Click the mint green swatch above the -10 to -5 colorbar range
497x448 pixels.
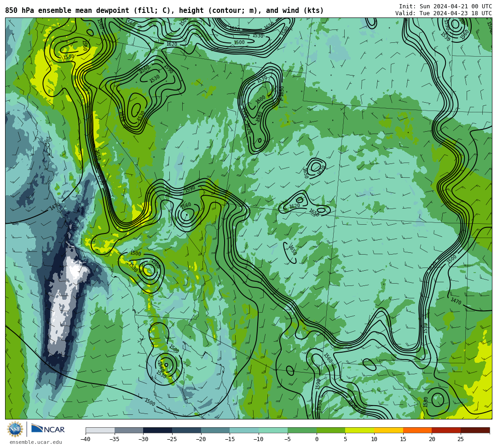pos(273,430)
